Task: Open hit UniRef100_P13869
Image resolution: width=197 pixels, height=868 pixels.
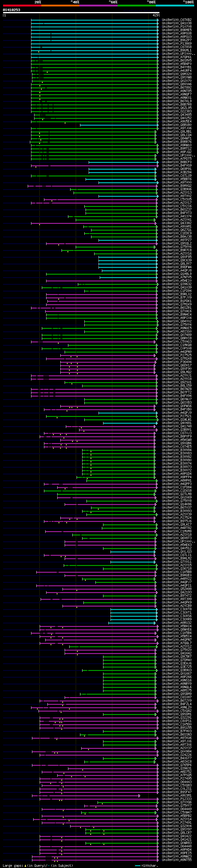Action: (177, 43)
